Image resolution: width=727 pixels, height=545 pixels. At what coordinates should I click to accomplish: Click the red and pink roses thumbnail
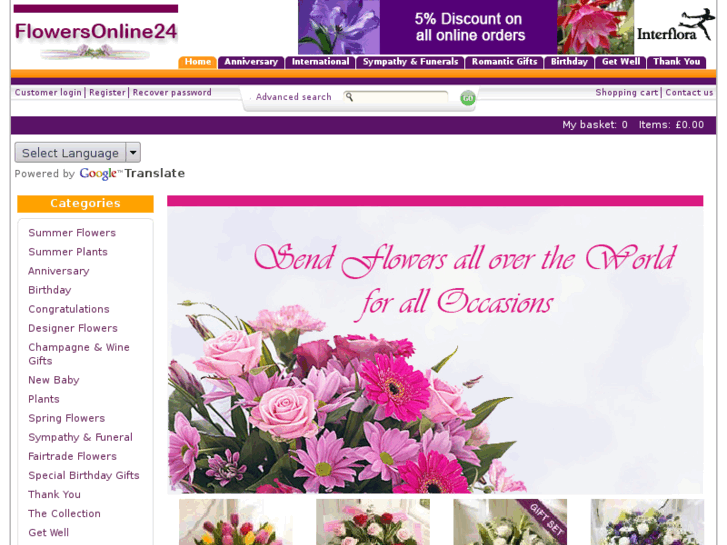373,522
